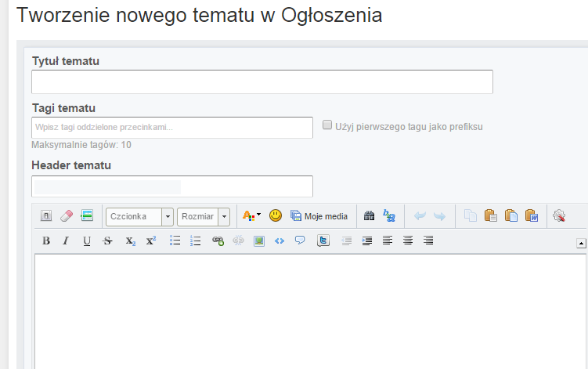Screen dimensions: 588x369
Task: Toggle bold formatting
Action: [x=46, y=241]
